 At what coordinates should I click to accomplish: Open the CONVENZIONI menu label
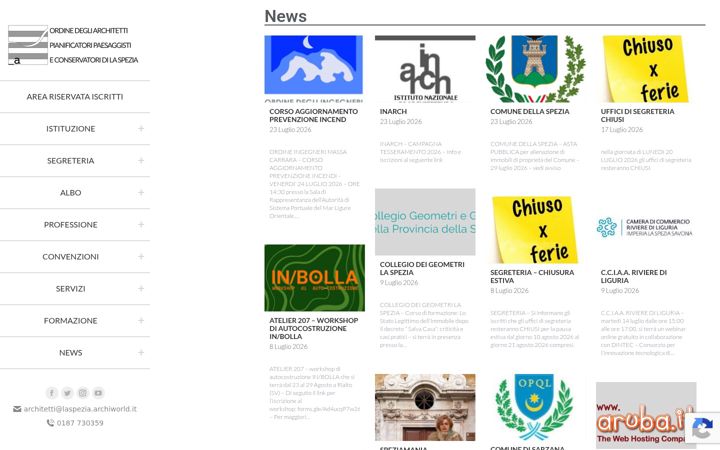[x=71, y=257]
